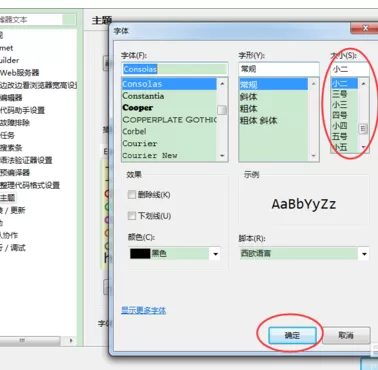The image size is (378, 370).
Task: Open 编辑器 preferences item
Action: tap(11, 98)
